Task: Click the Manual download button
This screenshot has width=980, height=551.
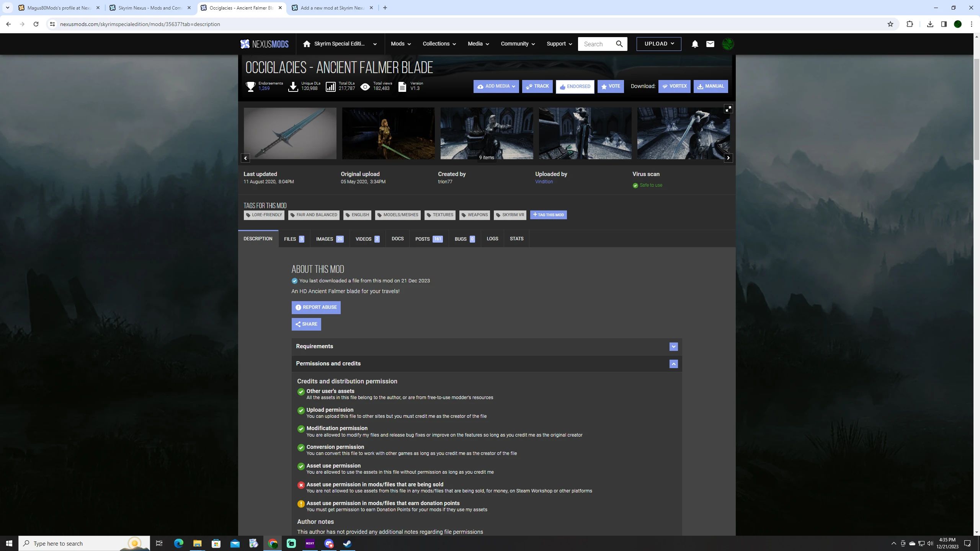Action: [x=710, y=86]
